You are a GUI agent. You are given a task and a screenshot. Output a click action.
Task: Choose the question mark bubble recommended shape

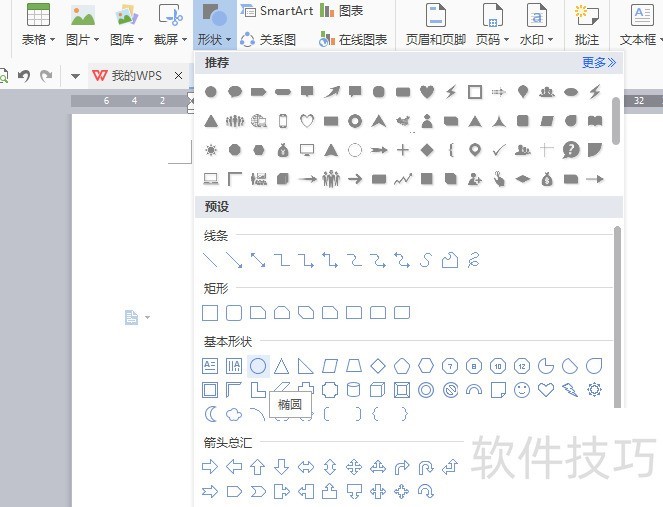571,150
